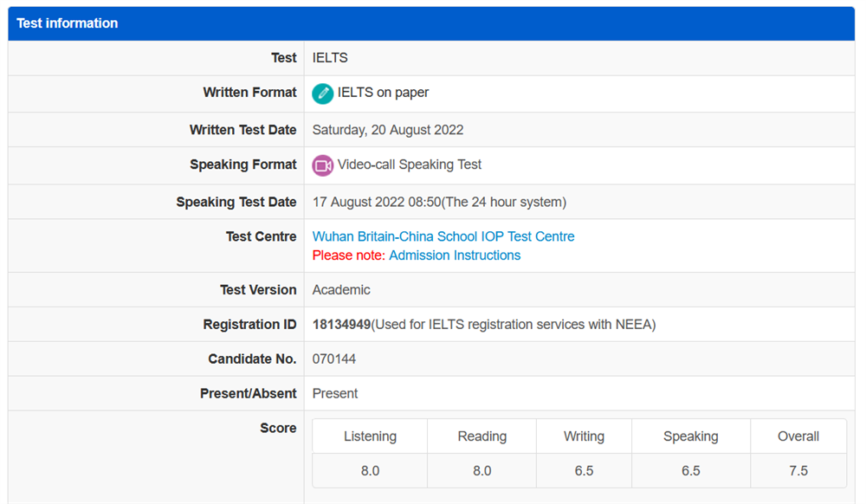
Task: Select candidate number 070144
Action: (x=334, y=359)
